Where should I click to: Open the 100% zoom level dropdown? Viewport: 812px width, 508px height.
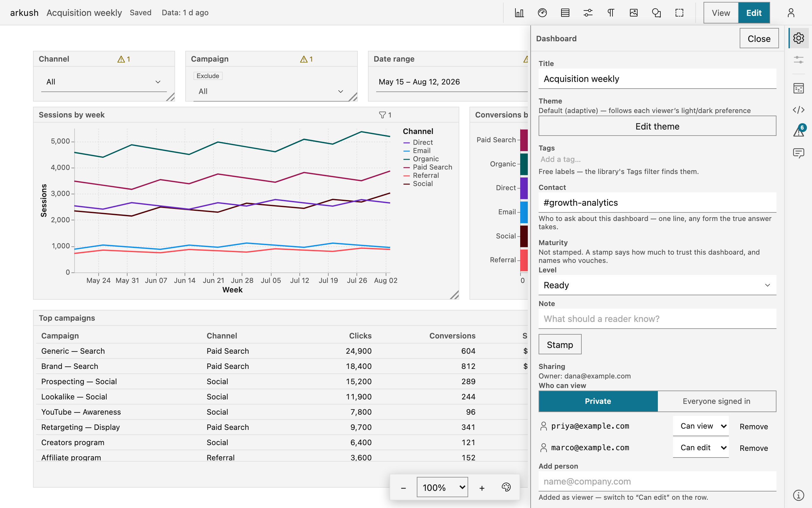click(442, 487)
